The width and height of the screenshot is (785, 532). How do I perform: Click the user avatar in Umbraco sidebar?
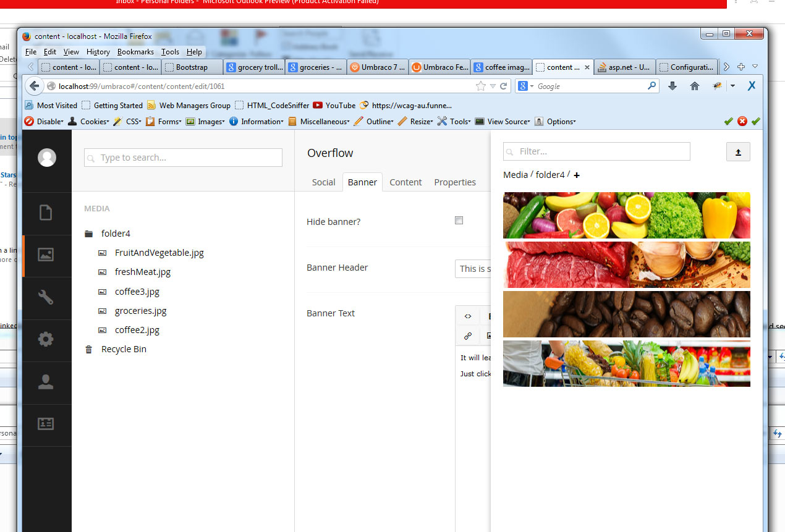tap(47, 158)
